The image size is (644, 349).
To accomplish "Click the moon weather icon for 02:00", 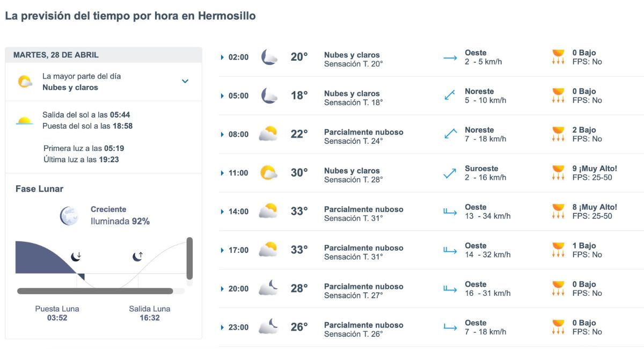I will pyautogui.click(x=269, y=56).
